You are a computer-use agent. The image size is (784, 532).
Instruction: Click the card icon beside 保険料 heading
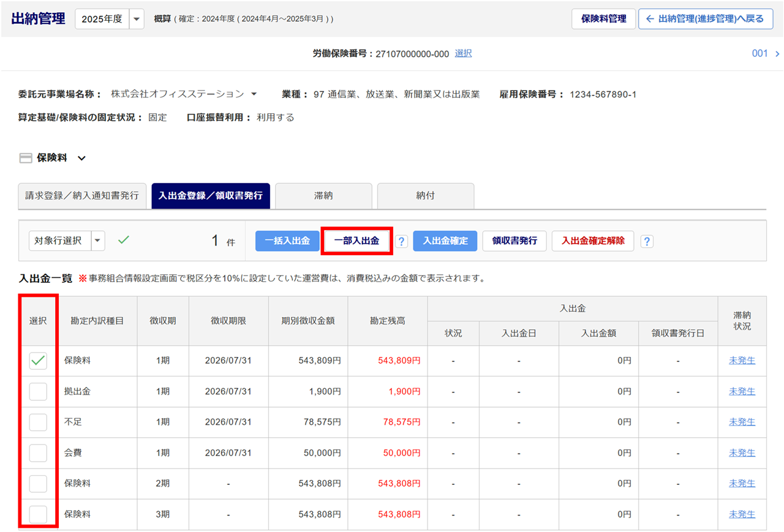(26, 158)
